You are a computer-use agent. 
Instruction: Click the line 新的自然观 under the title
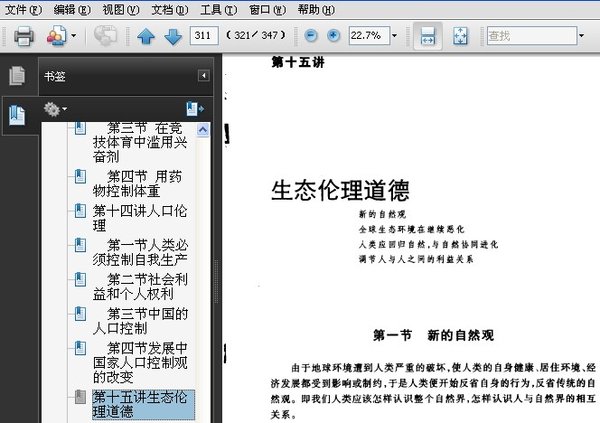[382, 214]
